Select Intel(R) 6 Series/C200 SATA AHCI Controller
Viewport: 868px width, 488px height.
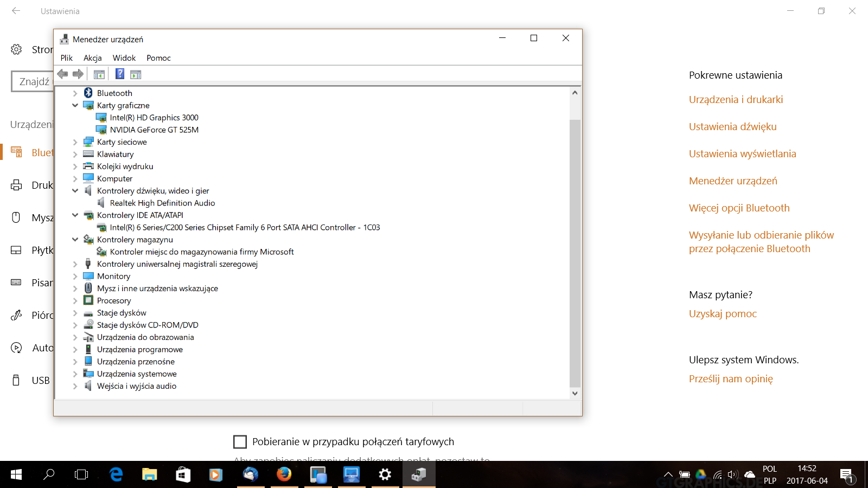point(245,227)
